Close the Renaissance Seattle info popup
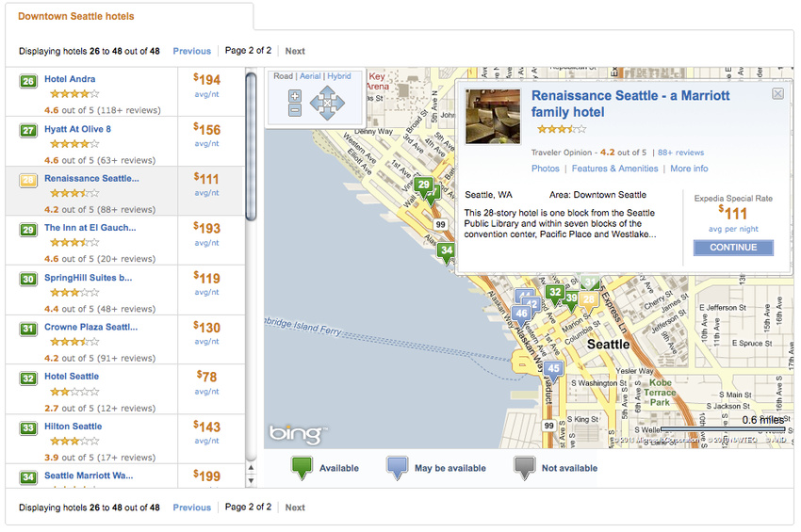 [777, 93]
